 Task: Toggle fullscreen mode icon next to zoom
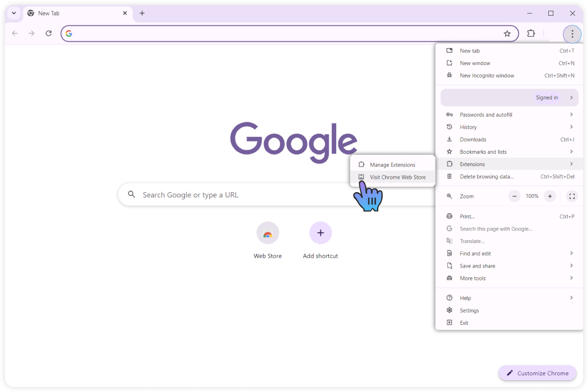click(571, 196)
